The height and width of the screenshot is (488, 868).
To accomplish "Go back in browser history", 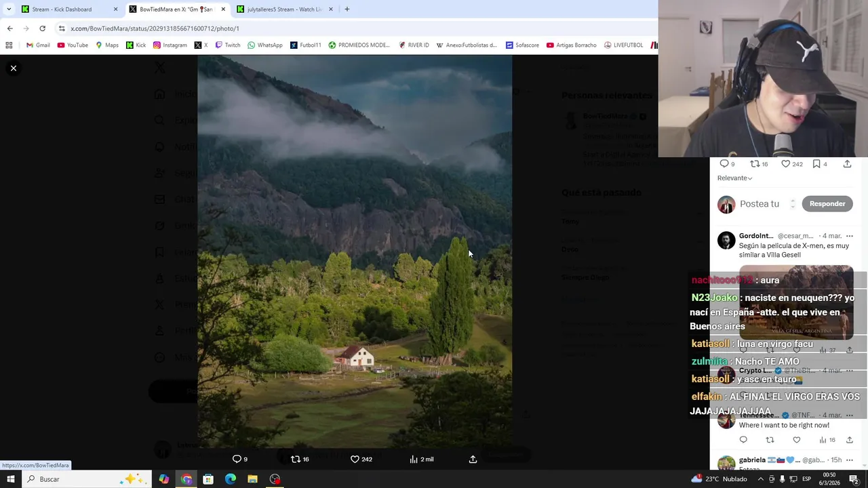I will [x=9, y=28].
